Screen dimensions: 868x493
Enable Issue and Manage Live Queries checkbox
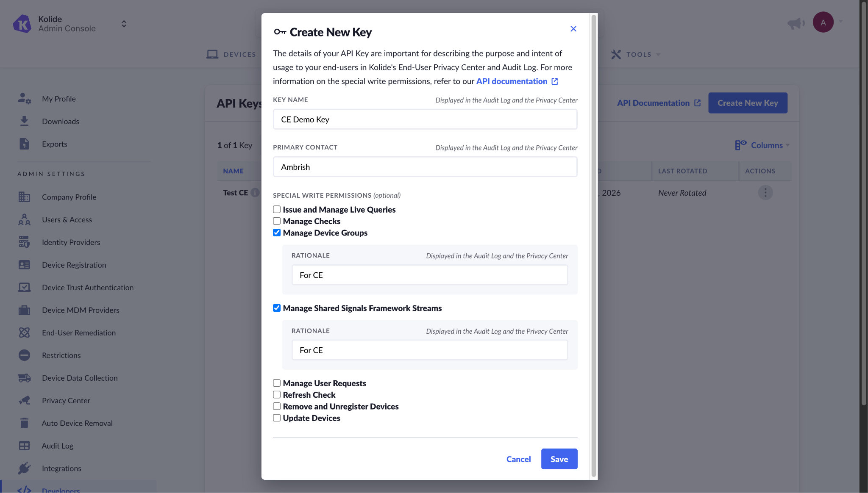[x=277, y=209]
